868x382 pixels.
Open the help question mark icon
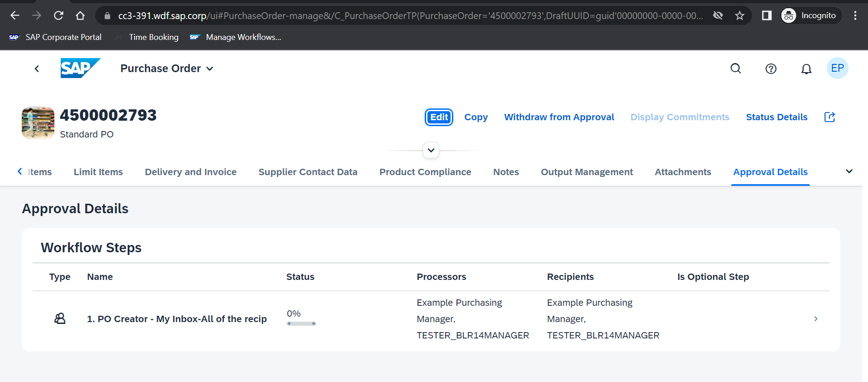click(771, 69)
